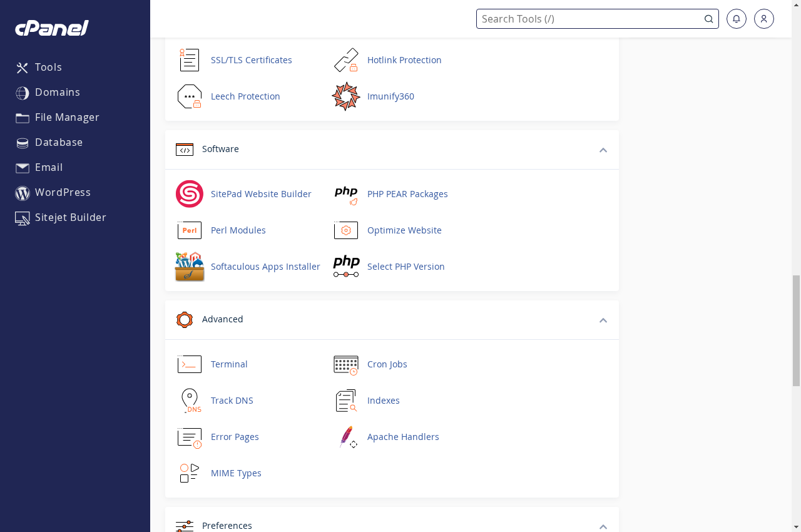Image resolution: width=801 pixels, height=532 pixels.
Task: Open the Perl Modules icon
Action: [190, 230]
